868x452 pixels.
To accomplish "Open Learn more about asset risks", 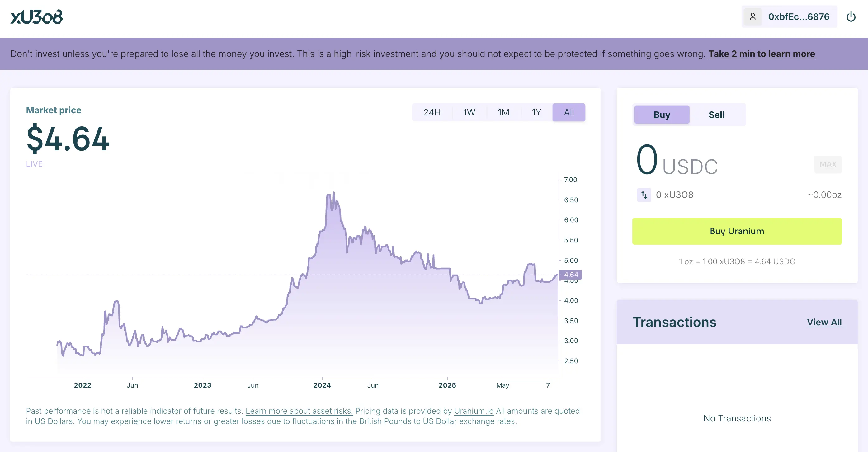I will click(x=299, y=411).
